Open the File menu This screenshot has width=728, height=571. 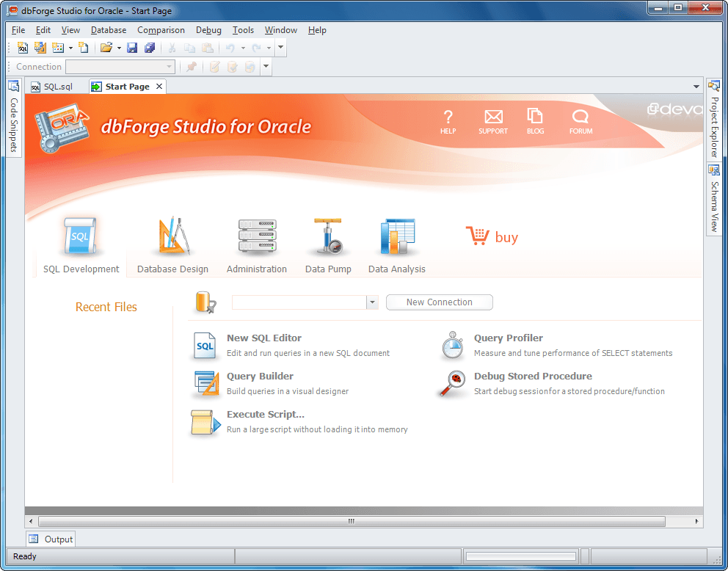click(x=18, y=29)
